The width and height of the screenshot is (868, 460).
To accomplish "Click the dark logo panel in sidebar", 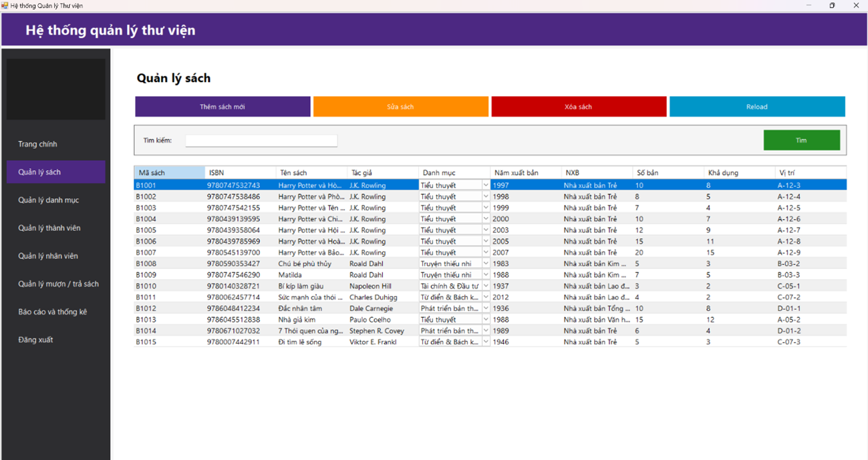I will tap(56, 89).
